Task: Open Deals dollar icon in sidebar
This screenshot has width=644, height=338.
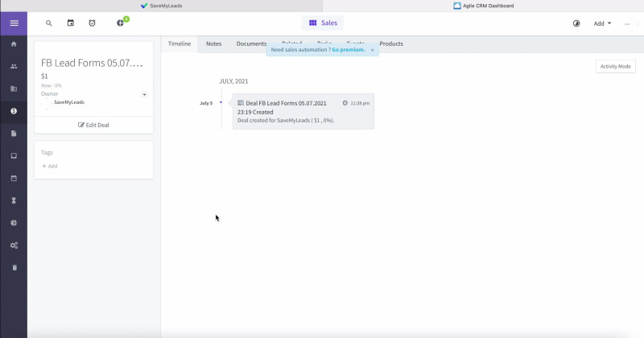Action: pyautogui.click(x=14, y=111)
